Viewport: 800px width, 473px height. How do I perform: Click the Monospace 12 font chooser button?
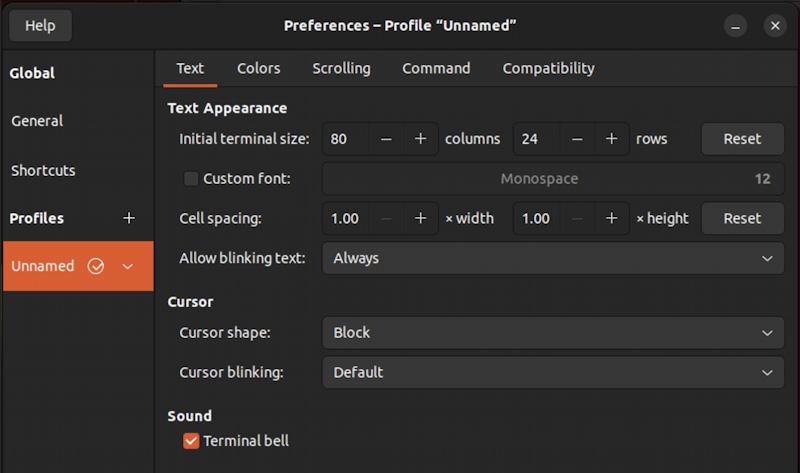(x=553, y=179)
